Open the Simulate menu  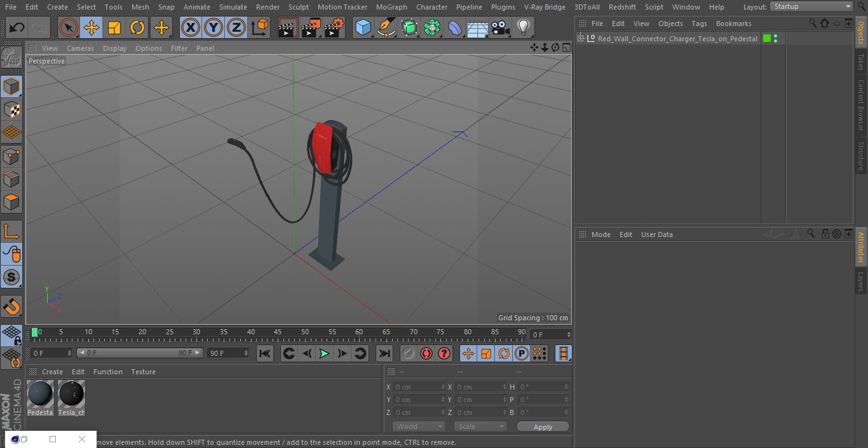233,7
